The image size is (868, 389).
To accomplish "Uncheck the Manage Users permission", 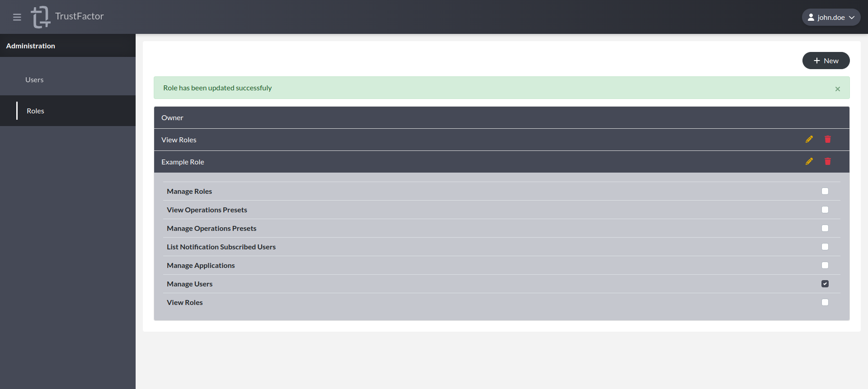I will [x=825, y=284].
